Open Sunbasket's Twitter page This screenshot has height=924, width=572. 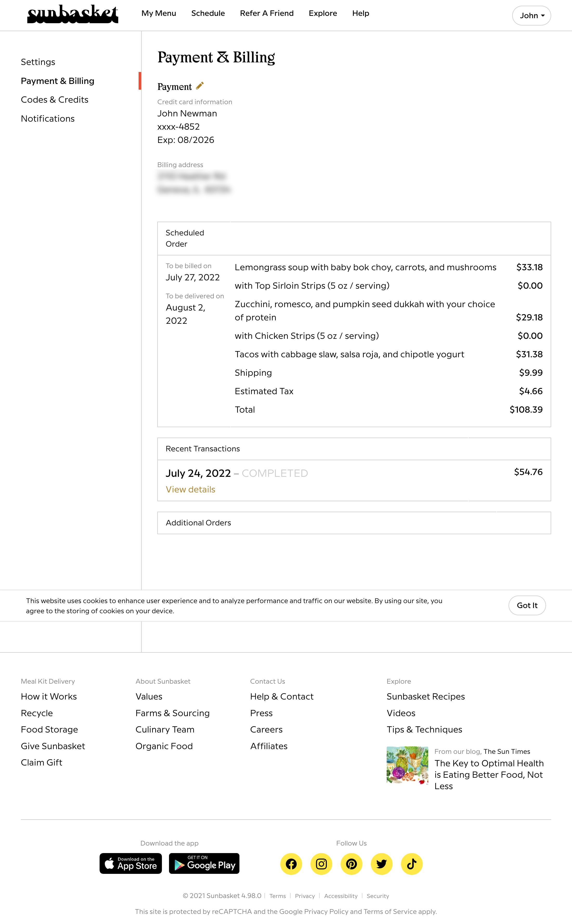(x=381, y=864)
